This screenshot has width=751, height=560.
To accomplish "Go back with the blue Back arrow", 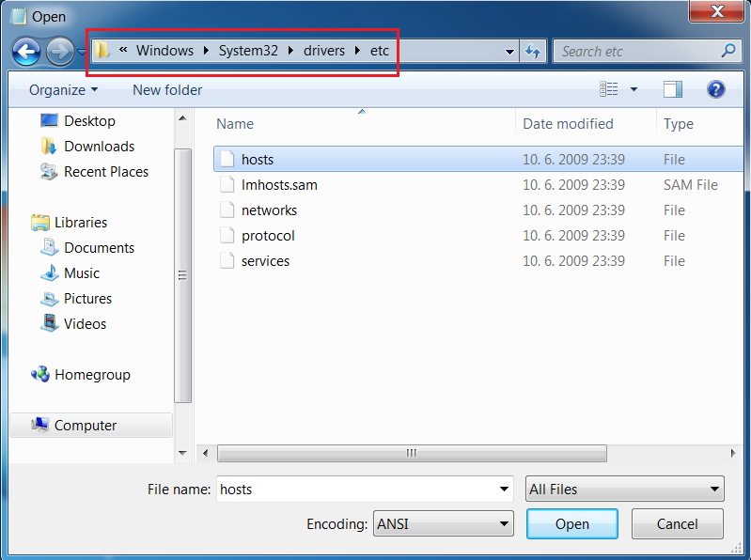I will pos(26,52).
